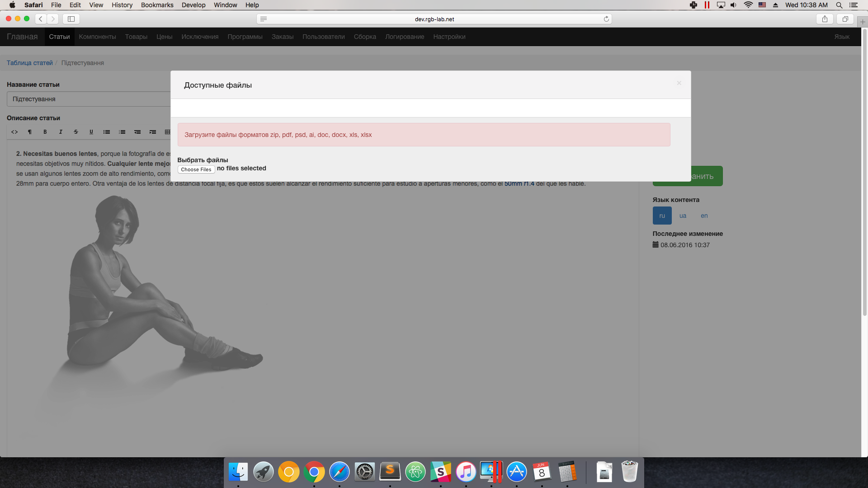
Task: Toggle HTML code view in editor
Action: click(x=14, y=132)
